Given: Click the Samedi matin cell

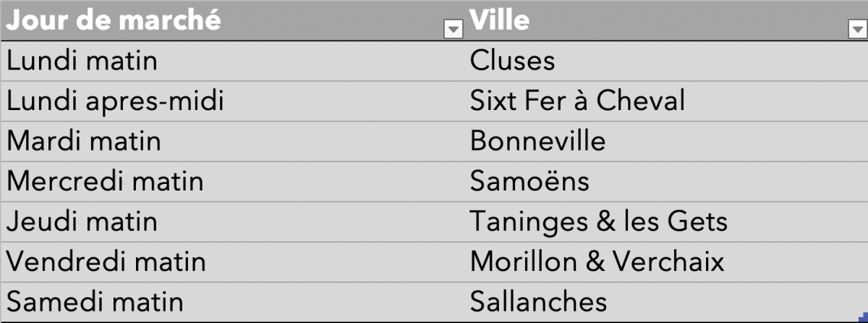Looking at the screenshot, I should point(232,301).
